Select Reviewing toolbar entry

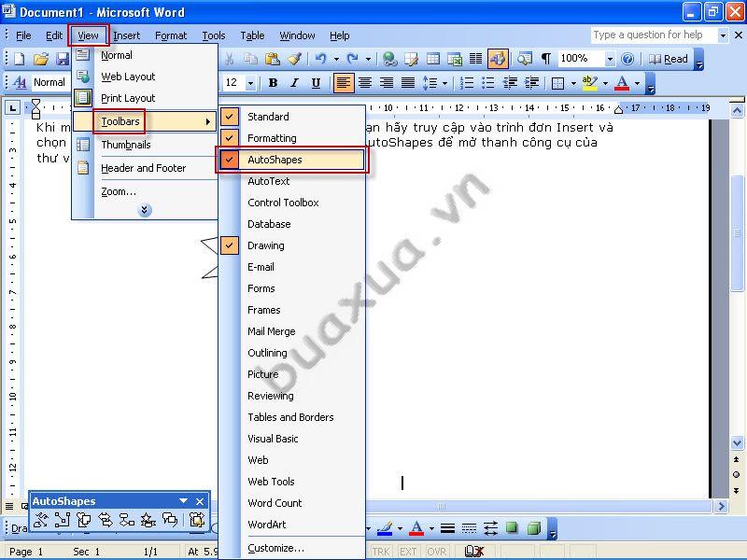(291, 396)
